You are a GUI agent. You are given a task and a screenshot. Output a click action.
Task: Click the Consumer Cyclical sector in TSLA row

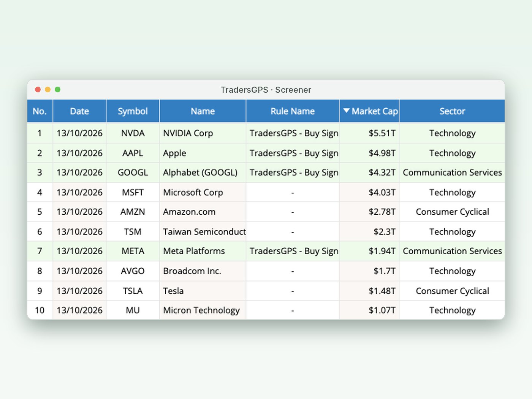pyautogui.click(x=452, y=291)
